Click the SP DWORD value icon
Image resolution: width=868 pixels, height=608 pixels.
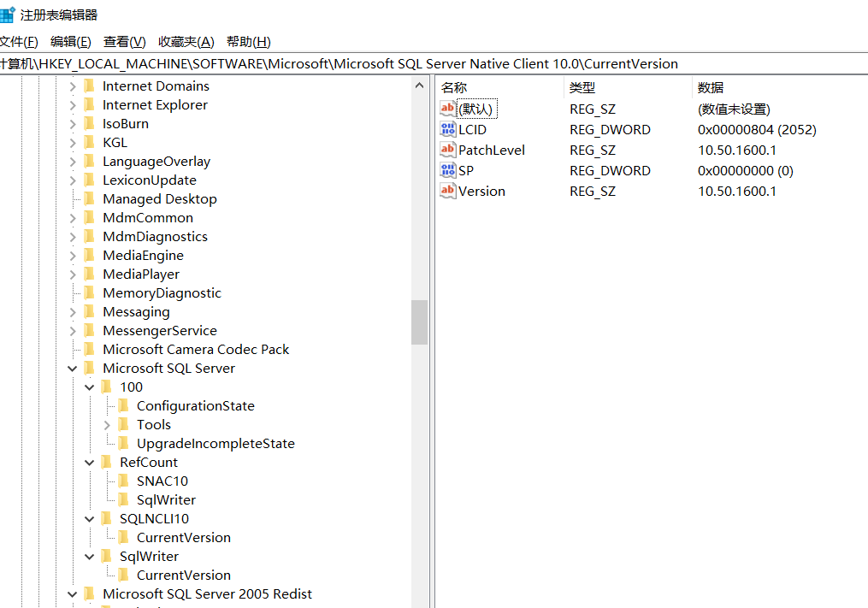point(448,170)
